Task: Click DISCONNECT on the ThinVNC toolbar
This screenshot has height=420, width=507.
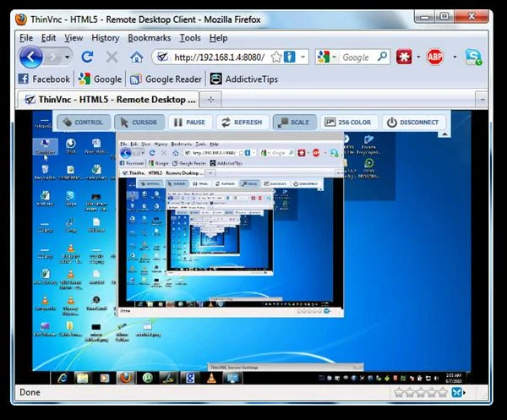Action: click(x=413, y=123)
